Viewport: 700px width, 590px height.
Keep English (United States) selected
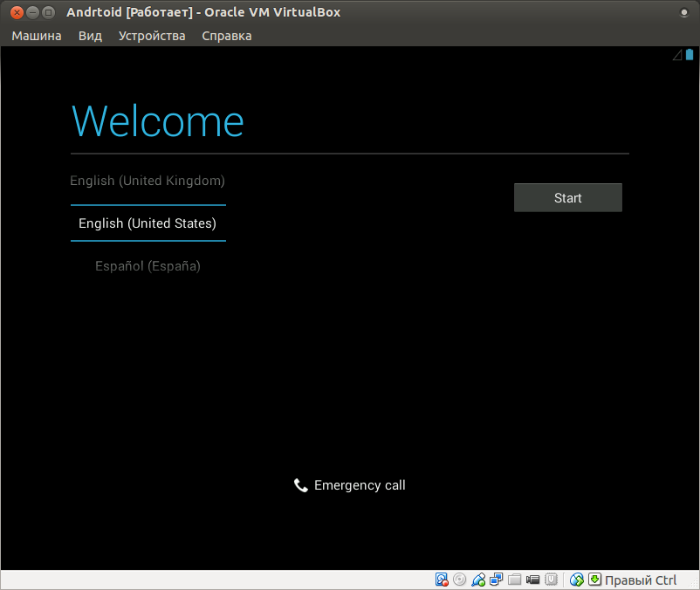tap(148, 223)
